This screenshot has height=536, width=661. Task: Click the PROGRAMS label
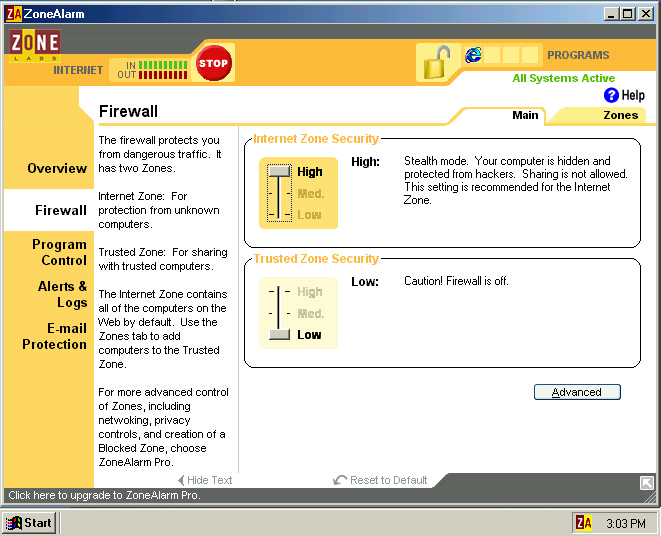(578, 55)
